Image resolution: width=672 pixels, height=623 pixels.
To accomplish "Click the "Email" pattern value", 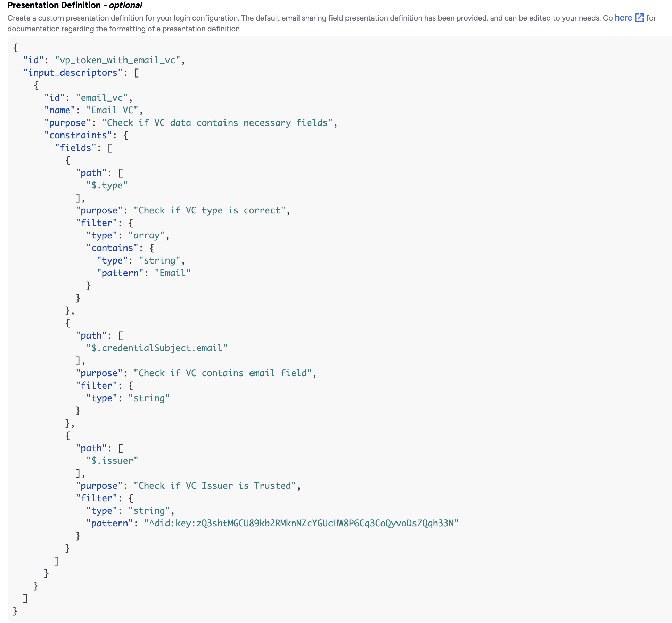I will point(173,273).
